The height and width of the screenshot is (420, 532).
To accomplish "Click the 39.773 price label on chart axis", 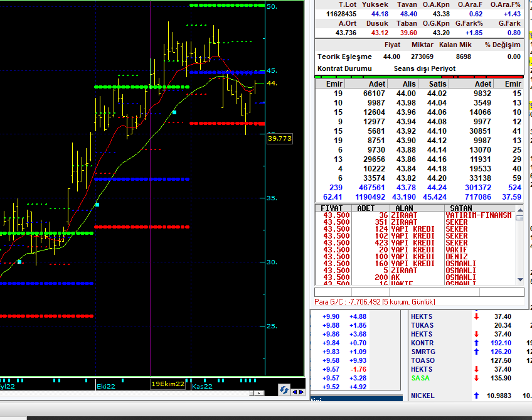I will point(280,139).
